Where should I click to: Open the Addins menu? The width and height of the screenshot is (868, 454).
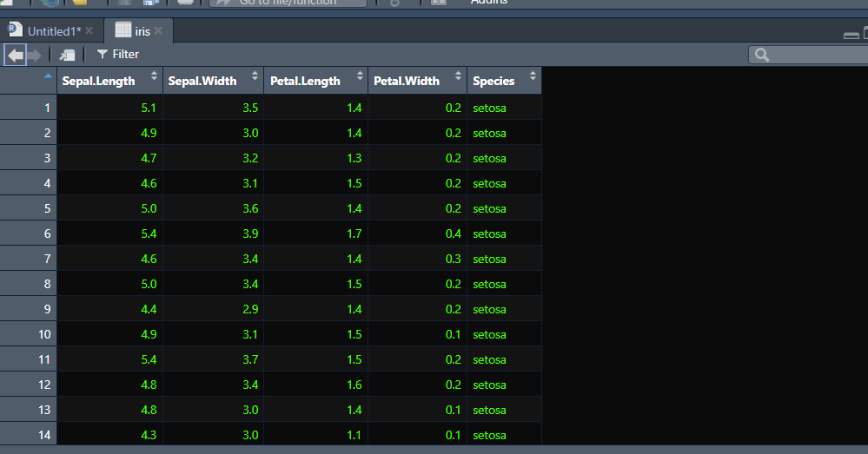[x=489, y=3]
